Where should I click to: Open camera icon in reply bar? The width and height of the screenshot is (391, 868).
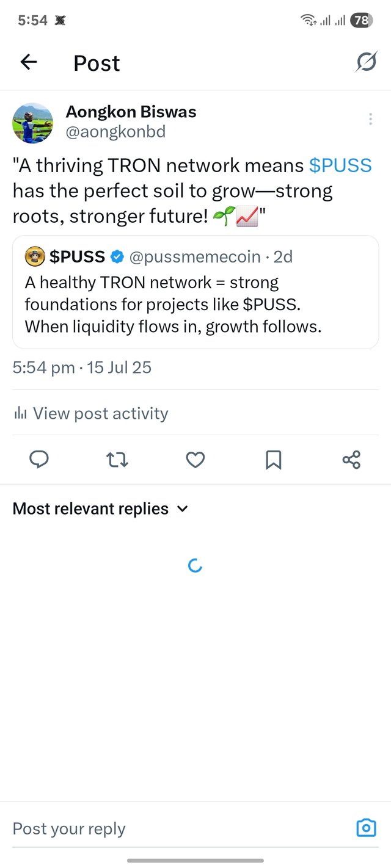366,828
